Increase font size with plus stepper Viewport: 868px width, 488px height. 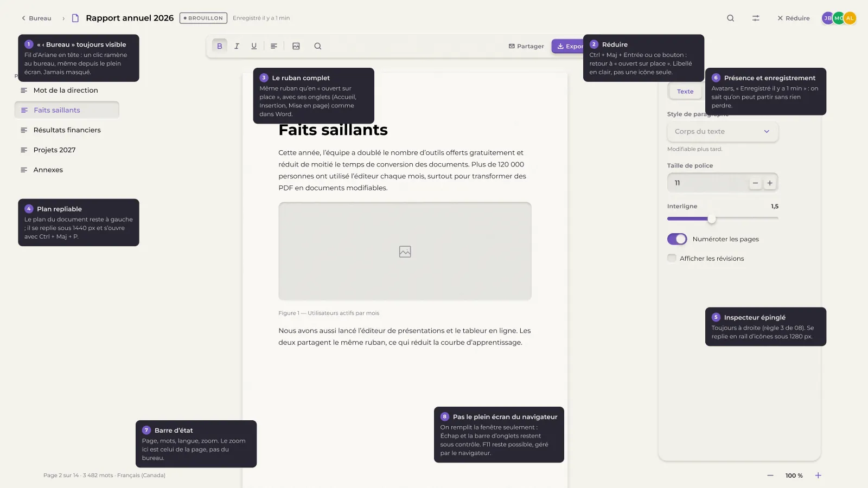coord(770,183)
